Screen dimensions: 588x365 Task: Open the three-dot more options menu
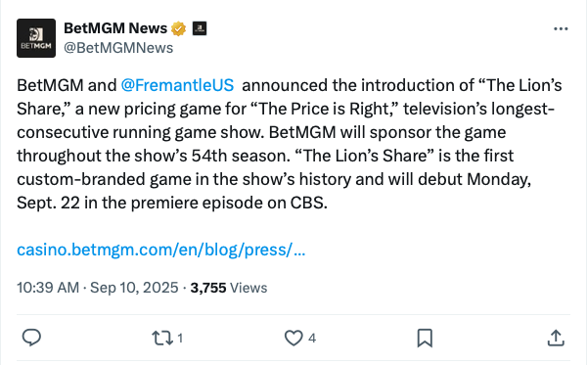(x=561, y=29)
